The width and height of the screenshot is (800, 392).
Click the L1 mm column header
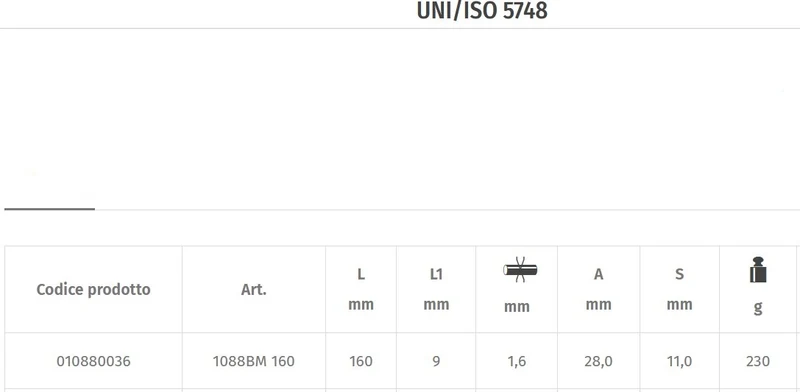coord(436,289)
